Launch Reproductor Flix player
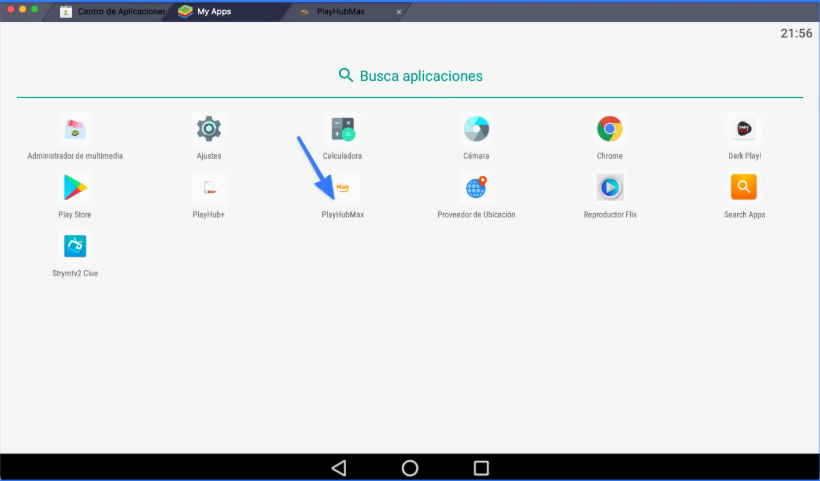Image resolution: width=820 pixels, height=481 pixels. 609,187
